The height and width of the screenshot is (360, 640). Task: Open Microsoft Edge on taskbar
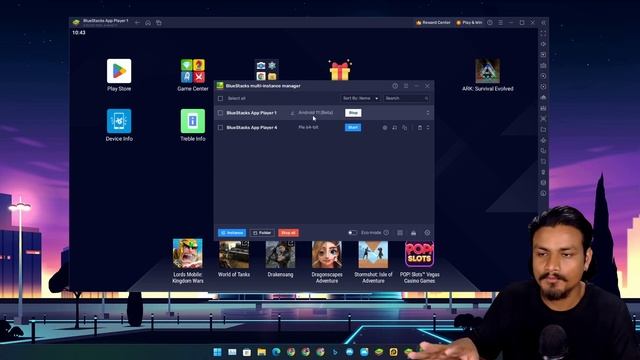[276, 352]
